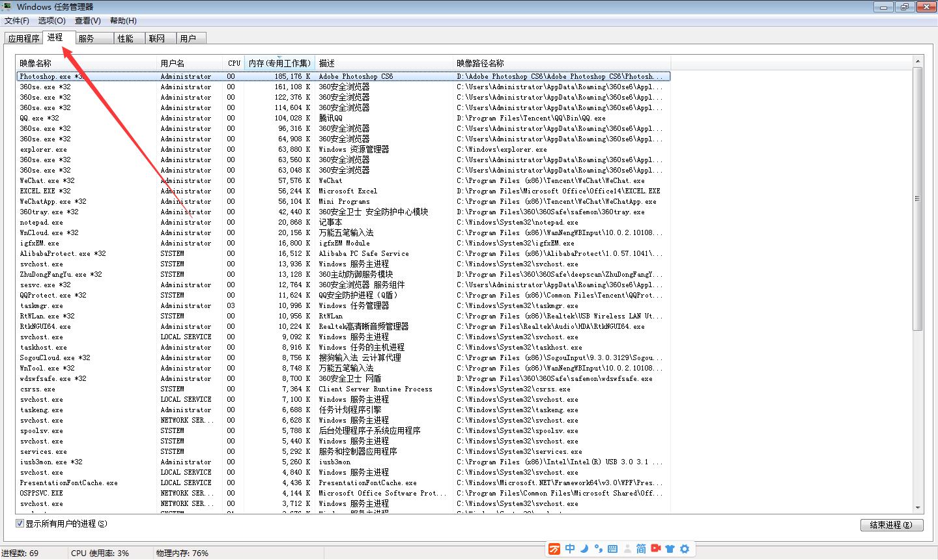Select the iusb3mon.exe *32 process row
The width and height of the screenshot is (938, 560).
pos(343,462)
